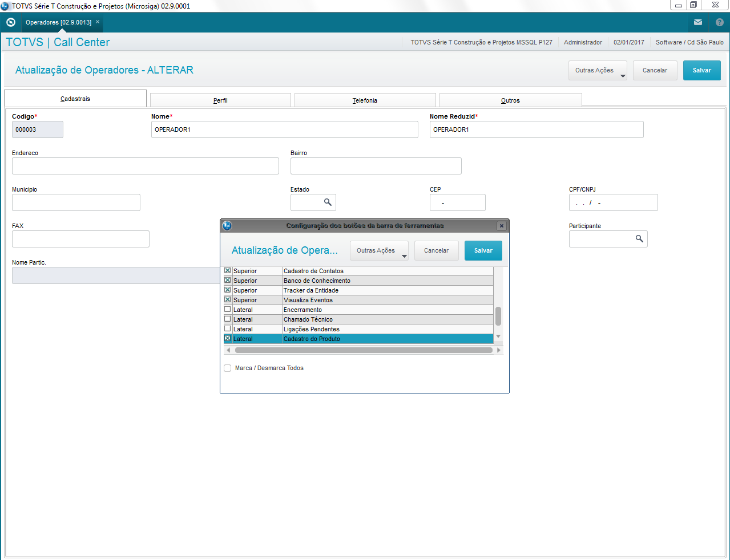Uncheck the Cadastro de Contatos checkbox

click(x=228, y=270)
